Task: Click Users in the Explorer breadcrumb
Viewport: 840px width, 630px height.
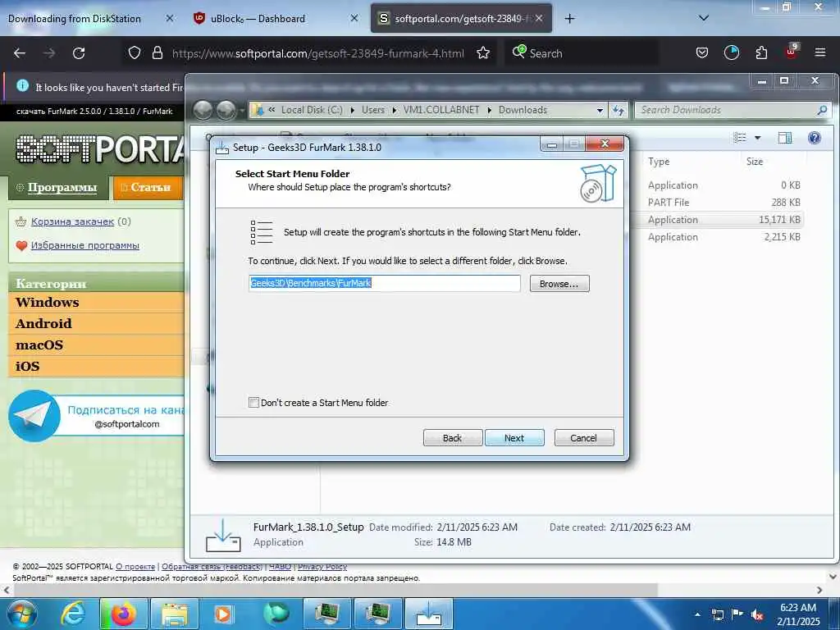Action: 373,110
